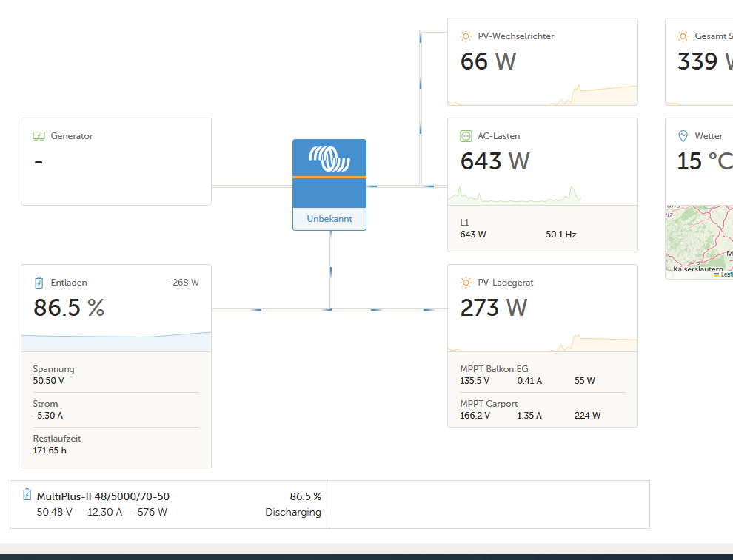Click the location pin icon beside Wetter
This screenshot has height=560, width=733.
[x=683, y=136]
